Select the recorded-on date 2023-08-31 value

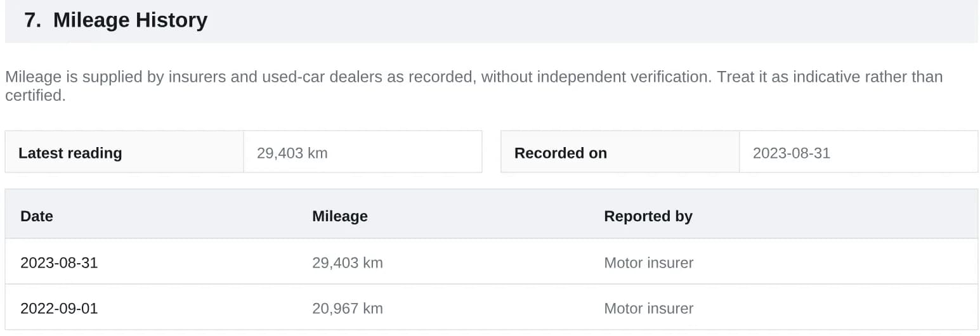792,153
